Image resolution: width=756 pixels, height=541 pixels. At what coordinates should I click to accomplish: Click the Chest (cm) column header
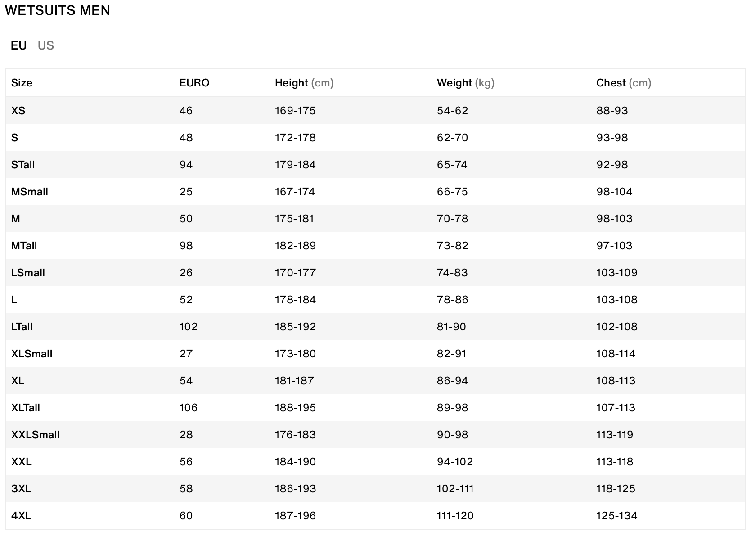point(624,83)
